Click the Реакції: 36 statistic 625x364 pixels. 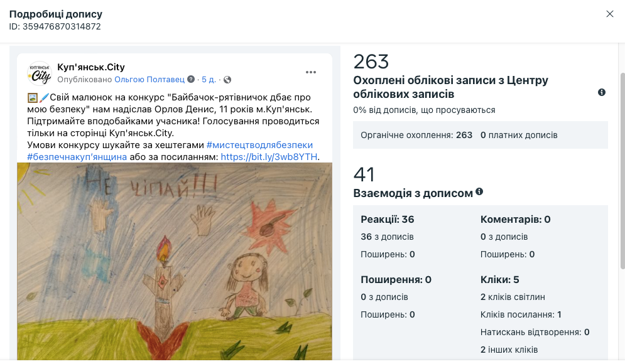[x=388, y=219]
